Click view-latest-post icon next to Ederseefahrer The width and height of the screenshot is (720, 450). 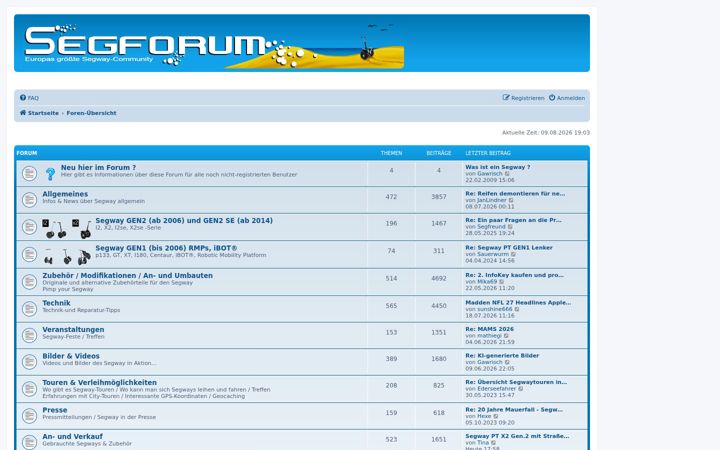point(521,389)
